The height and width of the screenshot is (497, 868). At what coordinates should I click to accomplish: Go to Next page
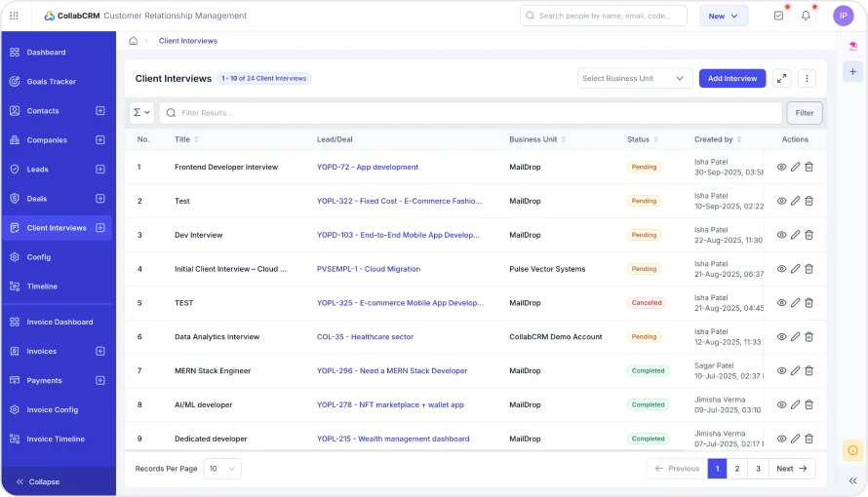click(x=792, y=469)
